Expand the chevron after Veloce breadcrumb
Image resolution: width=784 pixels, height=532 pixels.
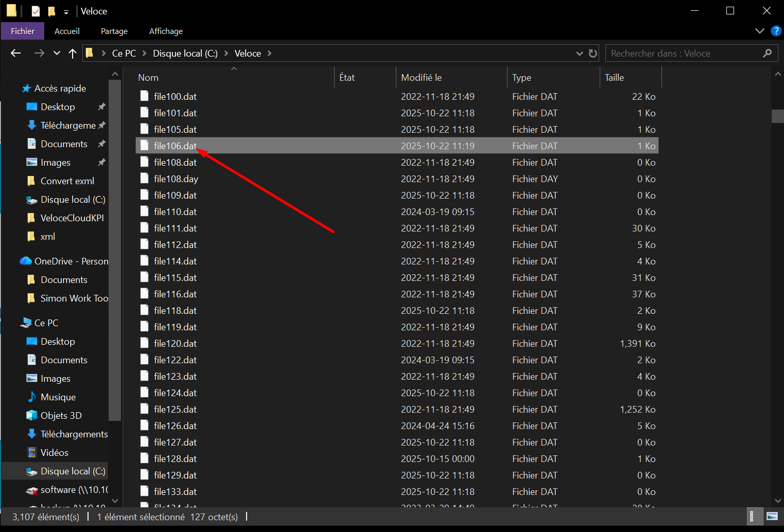click(x=269, y=53)
